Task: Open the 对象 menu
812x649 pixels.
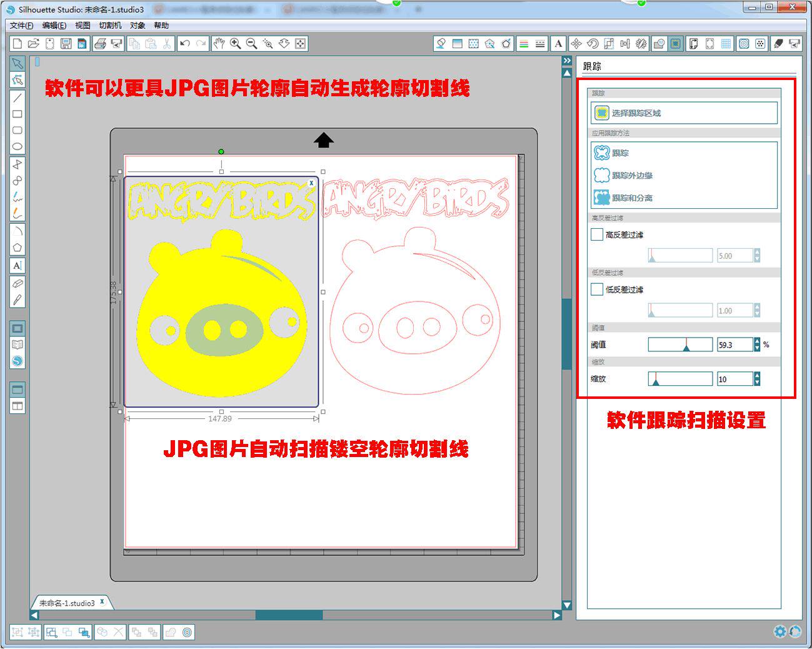Action: [x=138, y=26]
